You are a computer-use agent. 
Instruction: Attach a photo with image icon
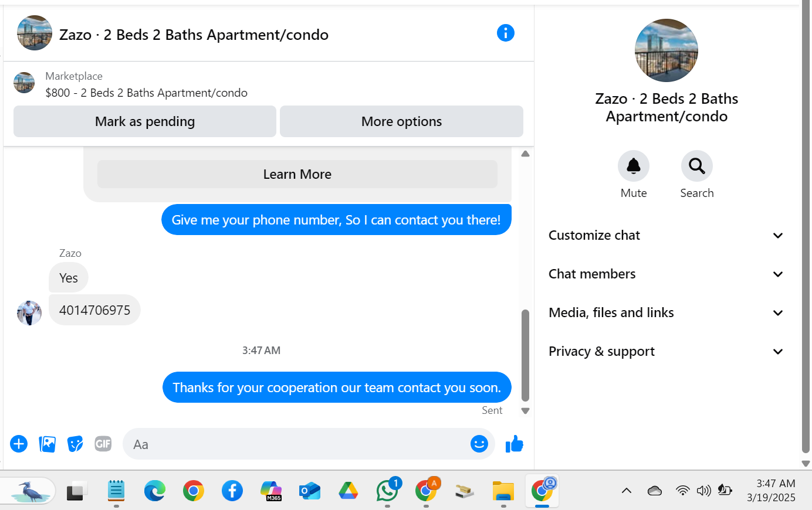tap(47, 444)
